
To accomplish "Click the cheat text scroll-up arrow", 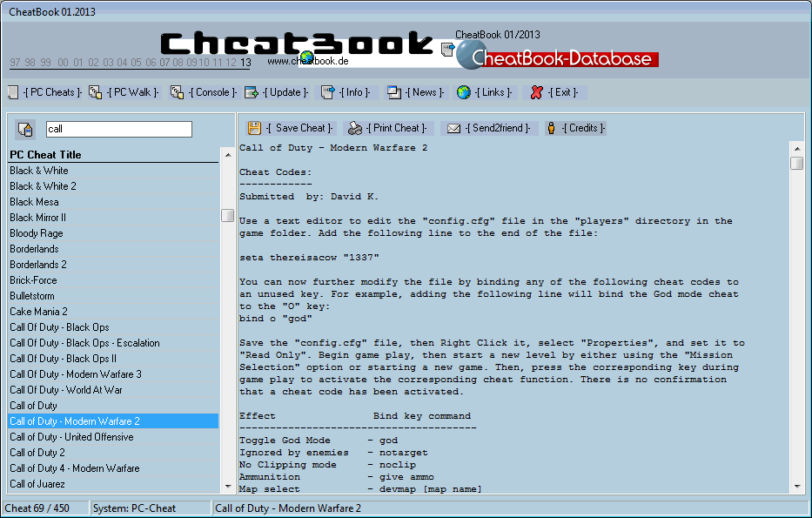I will (797, 148).
